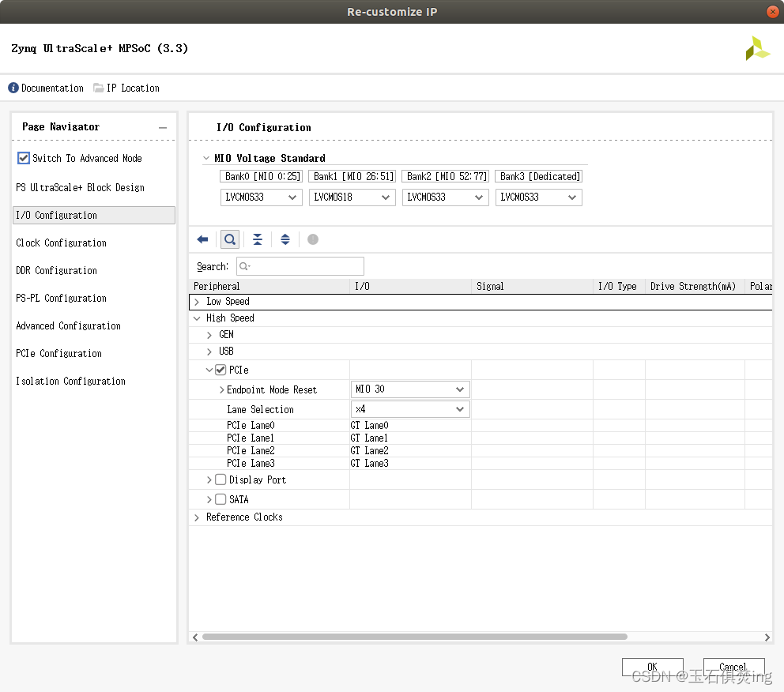Click the scrollbar right arrow
This screenshot has width=784, height=692.
click(x=767, y=637)
